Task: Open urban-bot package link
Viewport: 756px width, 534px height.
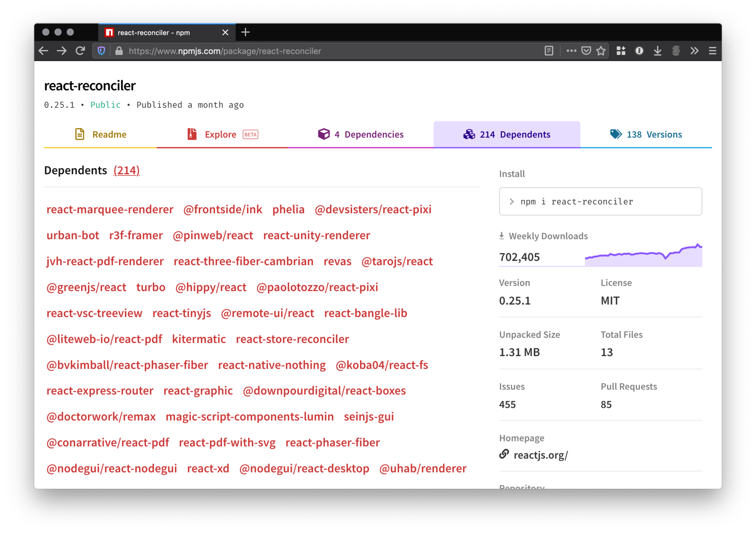Action: (73, 235)
